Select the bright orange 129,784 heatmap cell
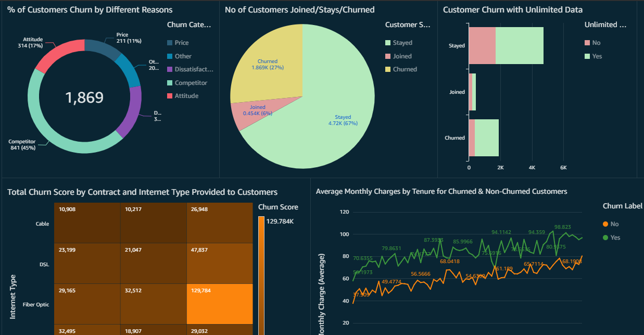 tap(219, 303)
